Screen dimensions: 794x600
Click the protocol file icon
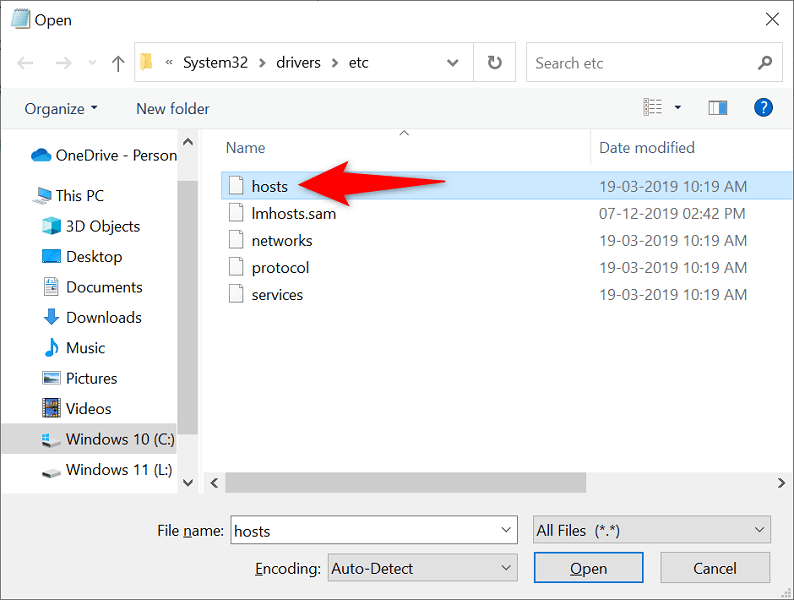pyautogui.click(x=236, y=266)
